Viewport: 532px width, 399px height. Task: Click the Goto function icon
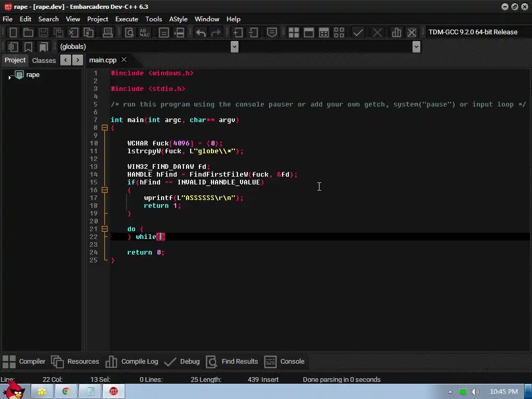pos(164,32)
